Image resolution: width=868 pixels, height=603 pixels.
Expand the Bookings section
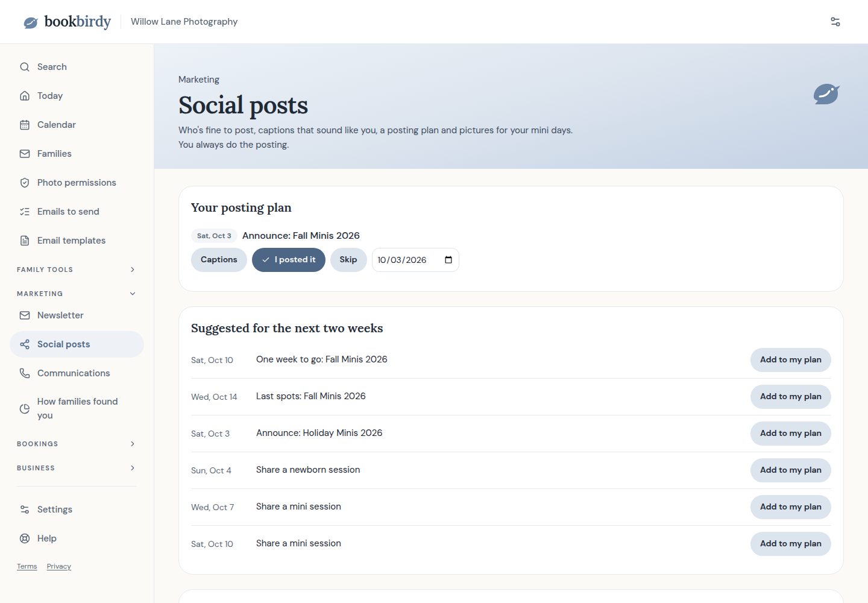pyautogui.click(x=77, y=444)
